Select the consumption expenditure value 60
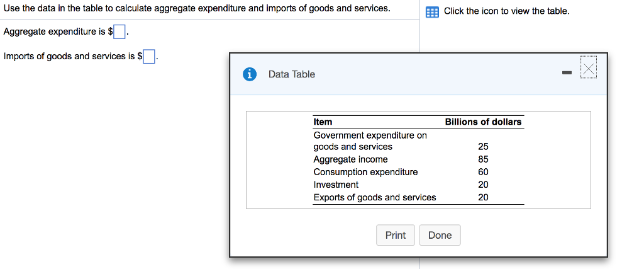Viewport: 644px width, 269px height. click(x=483, y=172)
